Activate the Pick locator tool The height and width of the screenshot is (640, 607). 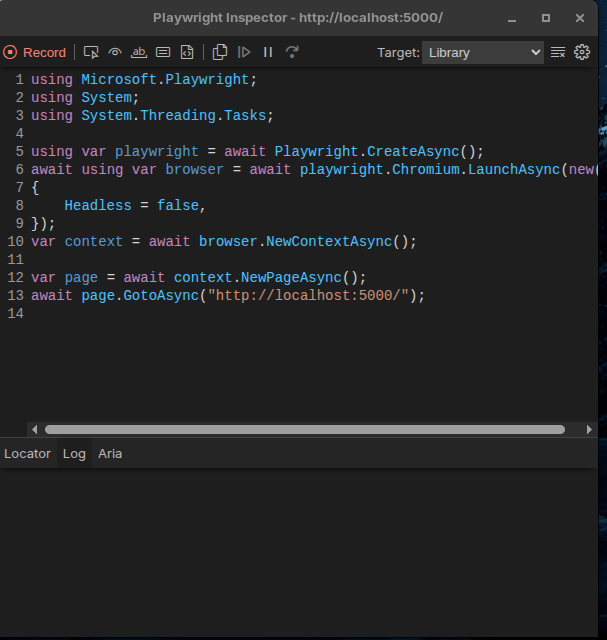click(91, 52)
